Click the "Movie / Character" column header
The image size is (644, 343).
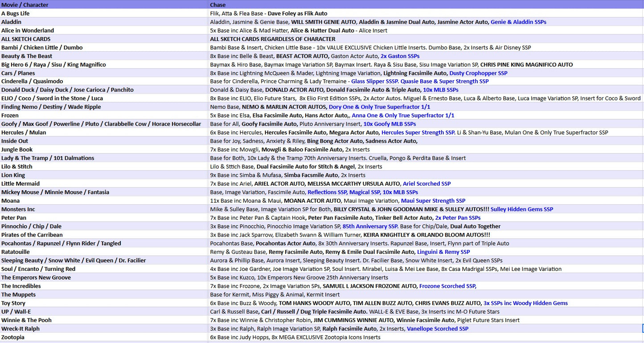tap(25, 5)
